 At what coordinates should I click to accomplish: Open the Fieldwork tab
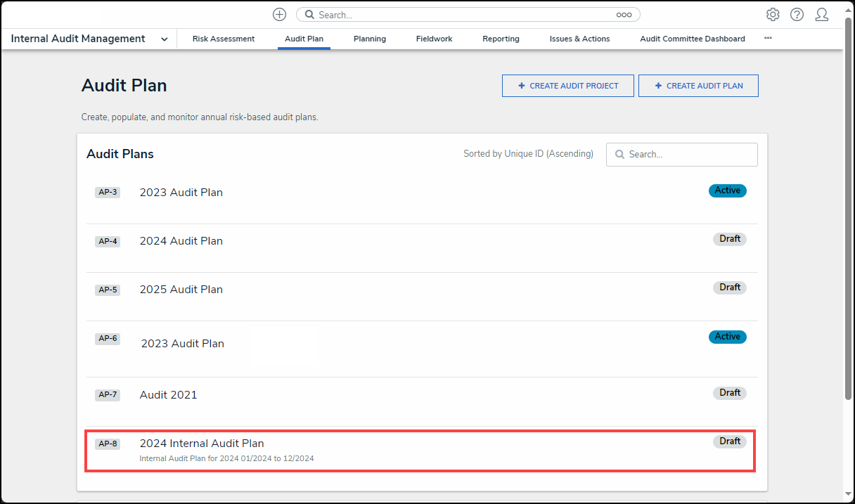(434, 39)
